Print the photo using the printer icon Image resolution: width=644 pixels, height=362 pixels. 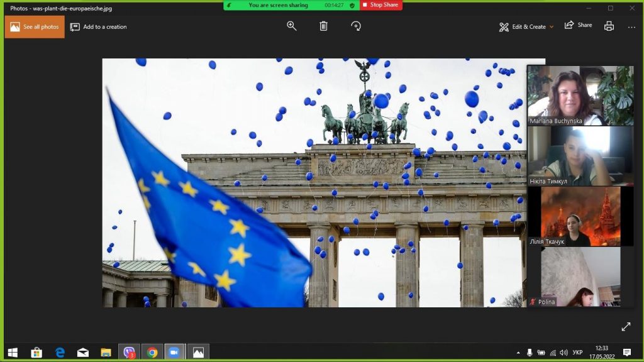609,26
